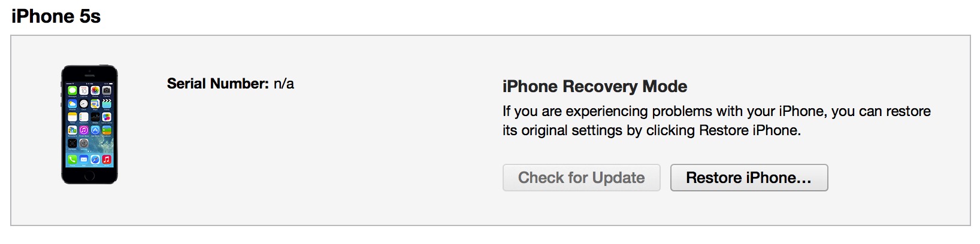The image size is (980, 244).
Task: Click the Messages icon on iPhone image
Action: point(72,91)
